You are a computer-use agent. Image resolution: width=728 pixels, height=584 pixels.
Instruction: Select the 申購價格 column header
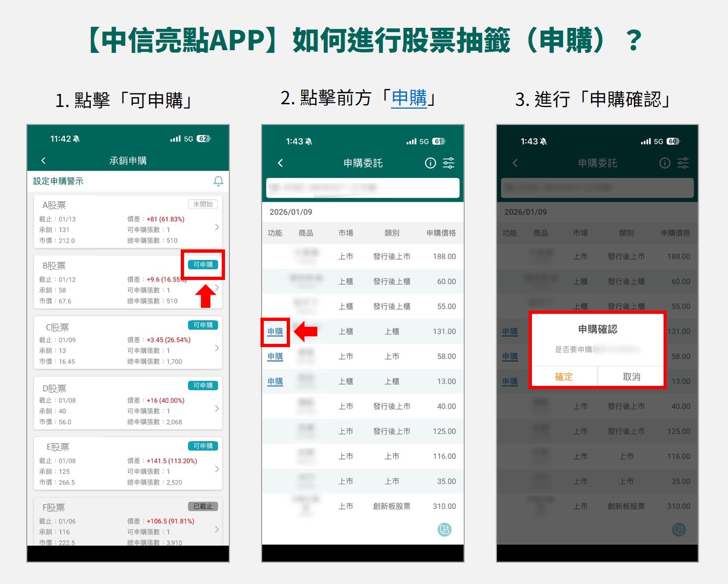pyautogui.click(x=441, y=233)
